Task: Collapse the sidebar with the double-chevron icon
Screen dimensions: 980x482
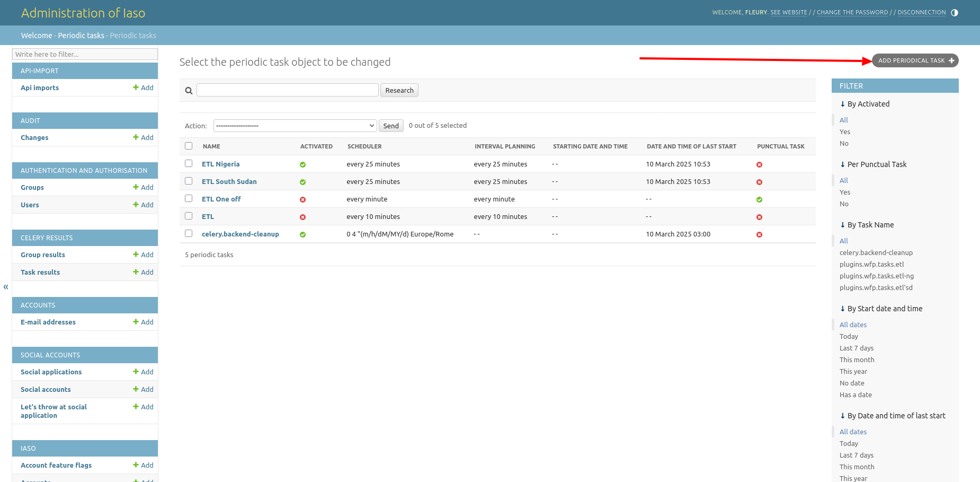Action: pos(6,287)
